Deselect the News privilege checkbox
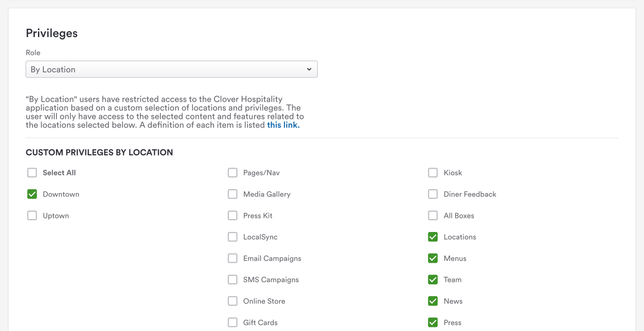 433,301
